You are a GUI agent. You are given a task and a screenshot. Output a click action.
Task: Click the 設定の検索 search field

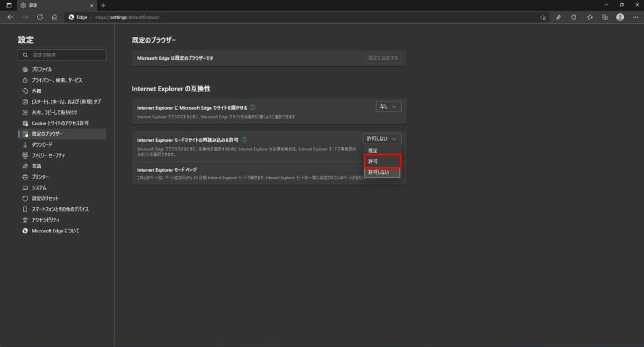point(62,55)
